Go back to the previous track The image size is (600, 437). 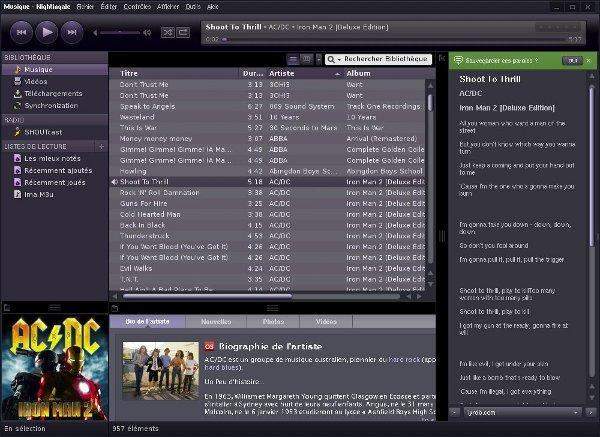pyautogui.click(x=21, y=33)
